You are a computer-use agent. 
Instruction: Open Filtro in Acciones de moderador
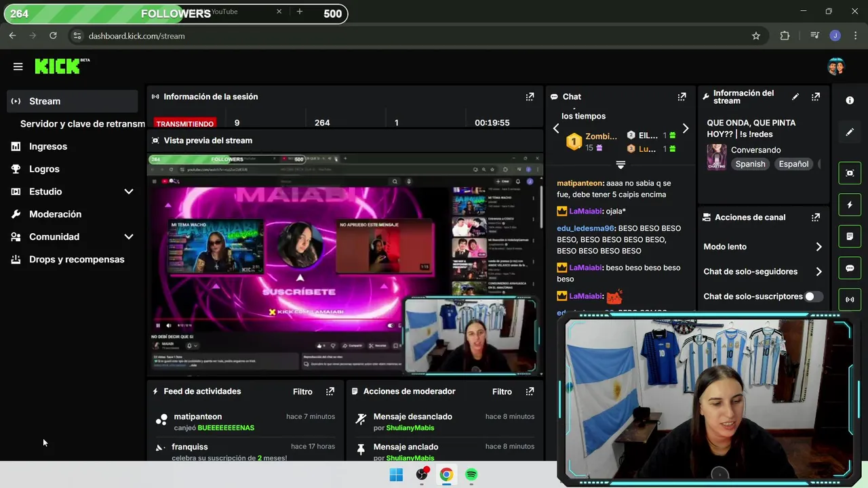pyautogui.click(x=502, y=392)
